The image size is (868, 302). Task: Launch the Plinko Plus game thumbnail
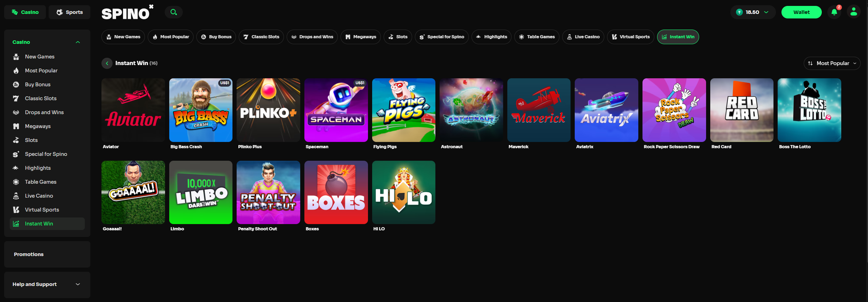point(268,110)
